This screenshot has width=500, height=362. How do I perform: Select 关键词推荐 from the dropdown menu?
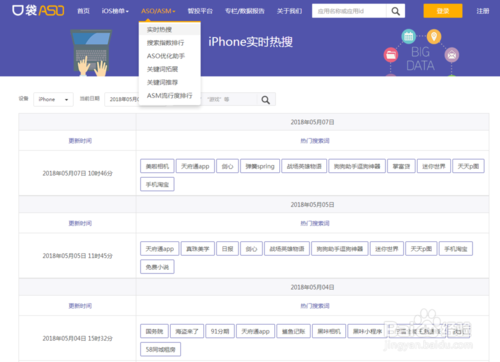pyautogui.click(x=170, y=82)
